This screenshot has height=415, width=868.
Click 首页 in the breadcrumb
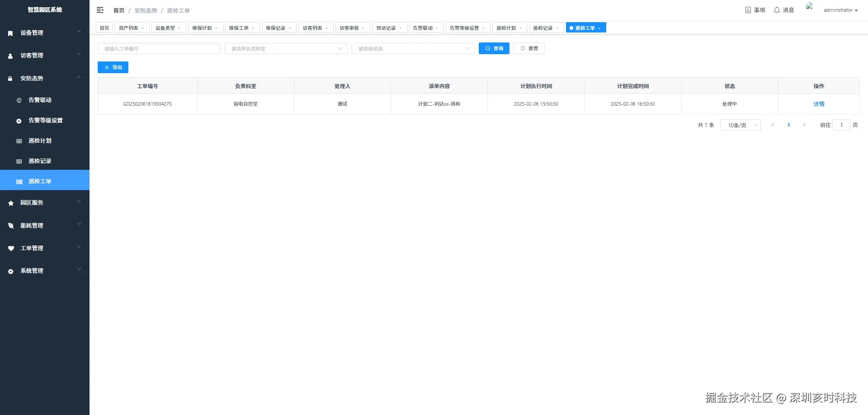(119, 10)
